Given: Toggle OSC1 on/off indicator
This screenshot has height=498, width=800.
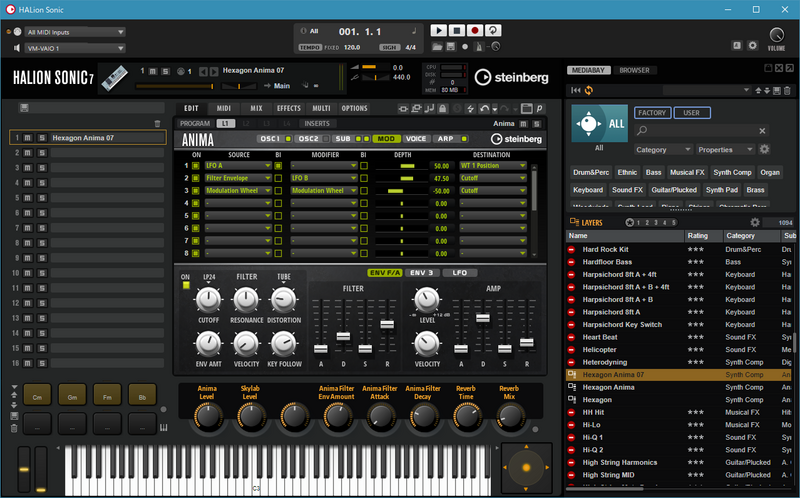Looking at the screenshot, I should 288,139.
